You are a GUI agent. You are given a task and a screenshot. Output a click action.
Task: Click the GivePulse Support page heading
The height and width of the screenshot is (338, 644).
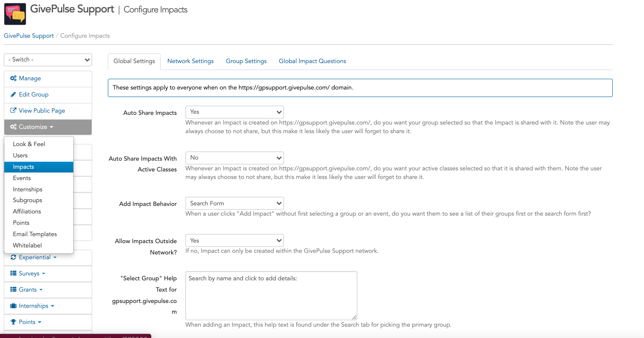coord(72,9)
